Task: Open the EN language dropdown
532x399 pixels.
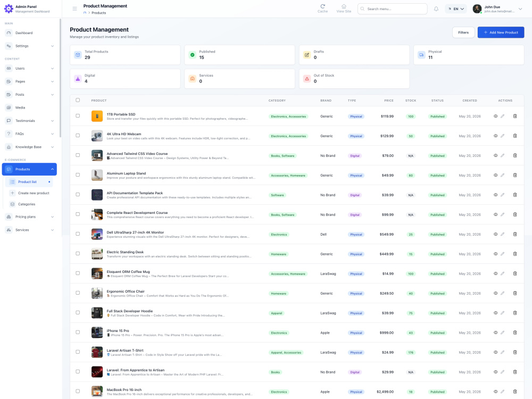Action: [456, 9]
